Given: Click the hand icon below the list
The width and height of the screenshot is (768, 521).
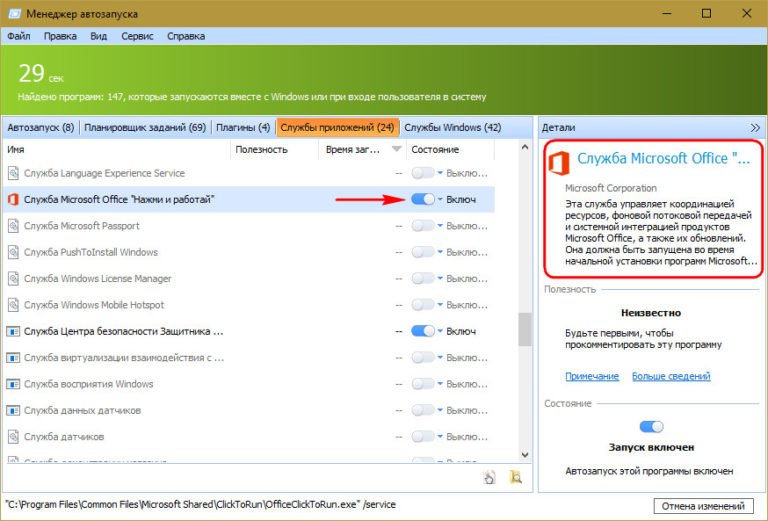Looking at the screenshot, I should click(x=488, y=478).
